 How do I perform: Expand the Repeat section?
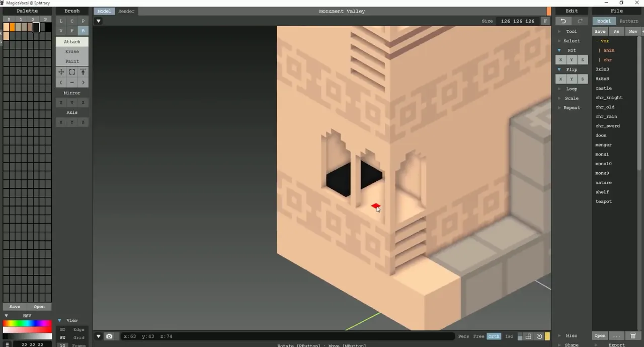559,108
